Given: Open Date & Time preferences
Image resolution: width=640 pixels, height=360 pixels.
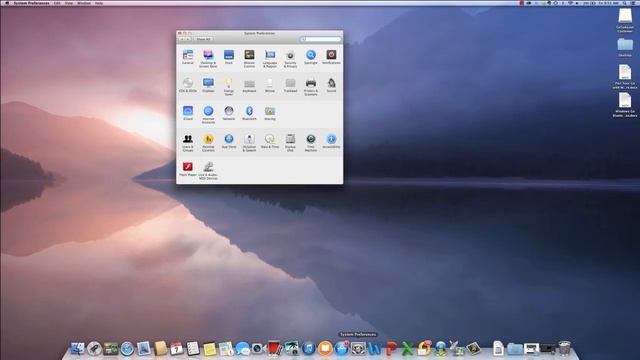Looking at the screenshot, I should coord(270,141).
